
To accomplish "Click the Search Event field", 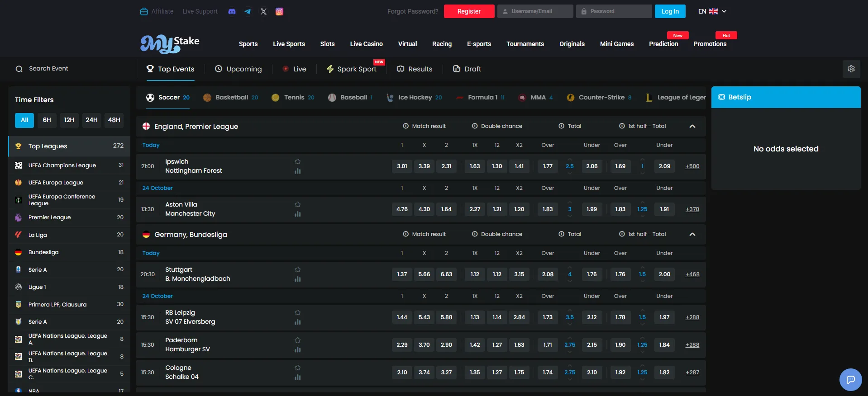I will [x=68, y=69].
